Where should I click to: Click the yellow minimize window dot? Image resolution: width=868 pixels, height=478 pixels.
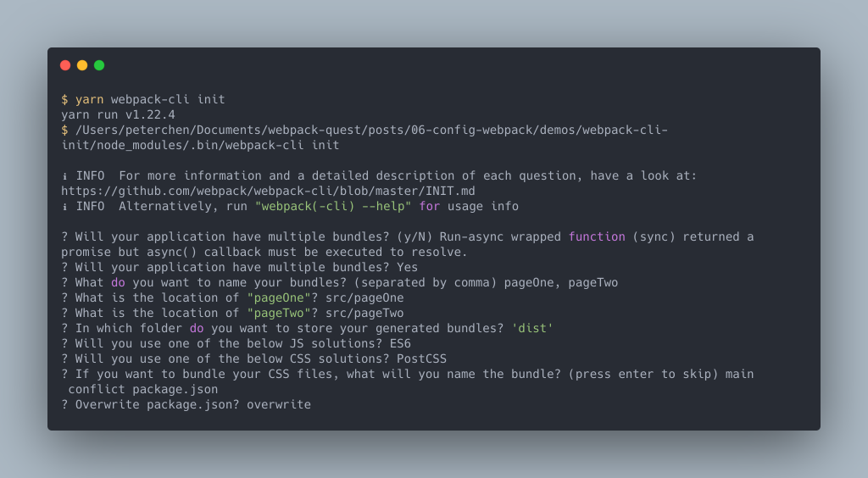click(x=82, y=65)
